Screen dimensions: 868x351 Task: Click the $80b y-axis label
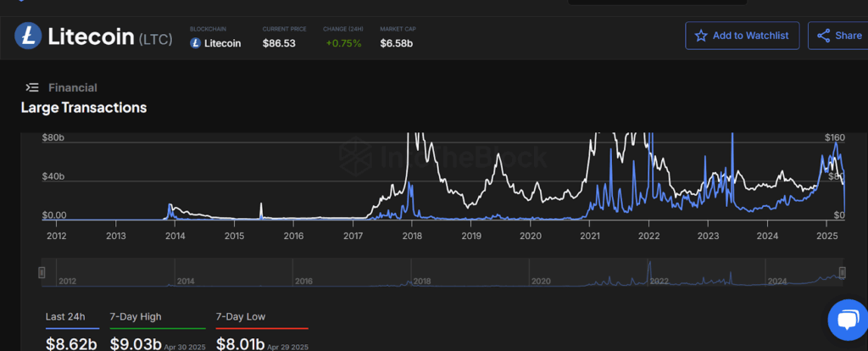click(x=53, y=138)
